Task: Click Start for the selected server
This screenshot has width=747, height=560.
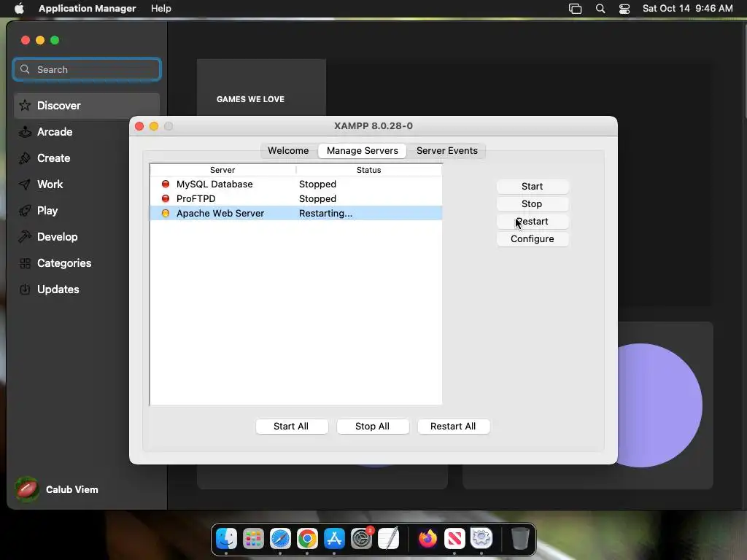Action: [532, 186]
